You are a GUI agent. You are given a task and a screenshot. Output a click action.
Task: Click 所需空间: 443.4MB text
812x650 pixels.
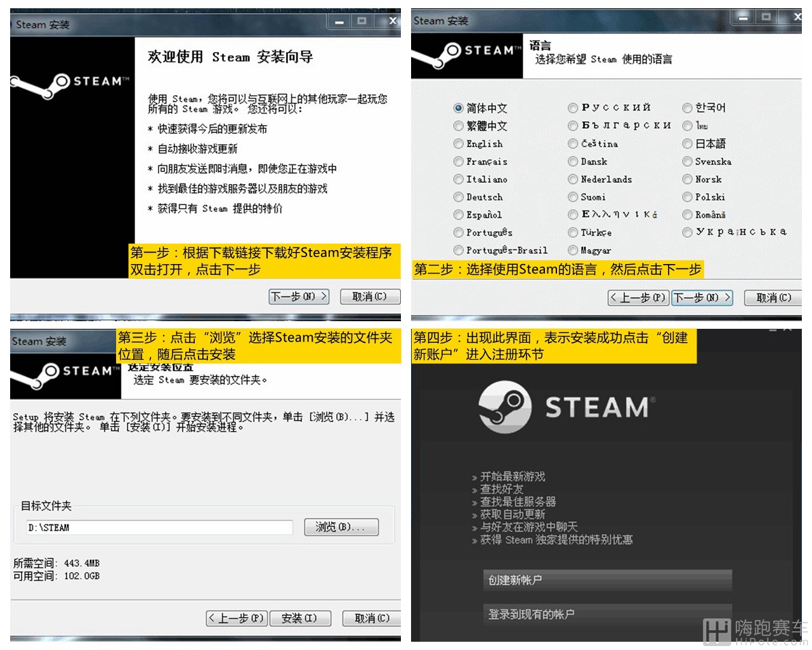coord(56,563)
